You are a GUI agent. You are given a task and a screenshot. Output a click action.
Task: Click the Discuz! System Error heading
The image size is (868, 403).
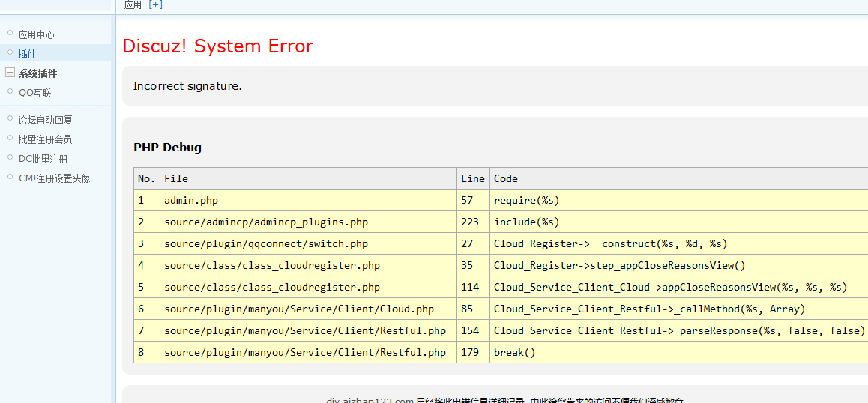click(217, 46)
